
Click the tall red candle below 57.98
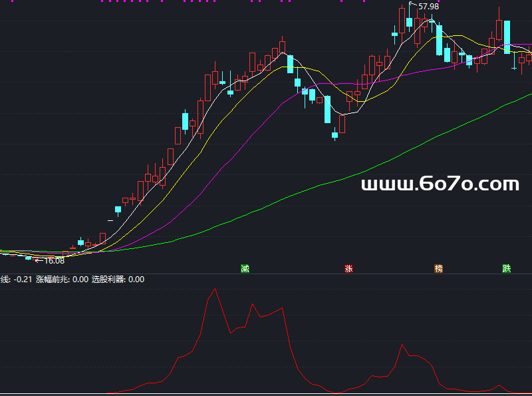(x=402, y=20)
